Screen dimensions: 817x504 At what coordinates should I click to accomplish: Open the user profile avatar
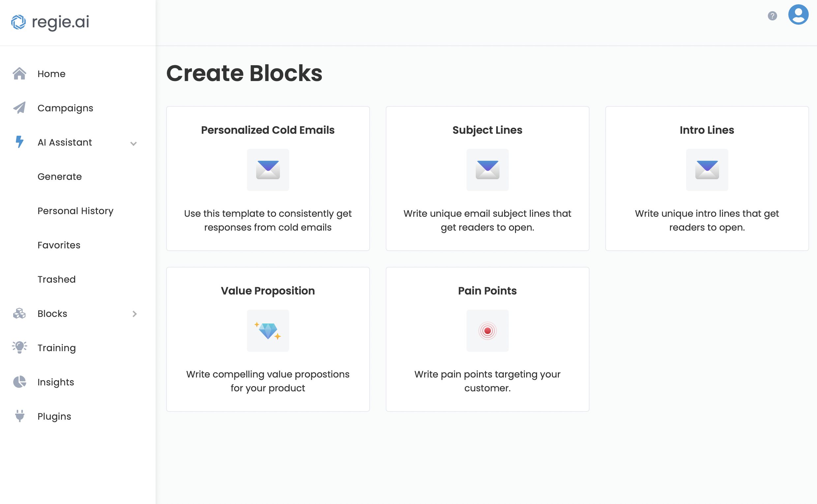(798, 14)
